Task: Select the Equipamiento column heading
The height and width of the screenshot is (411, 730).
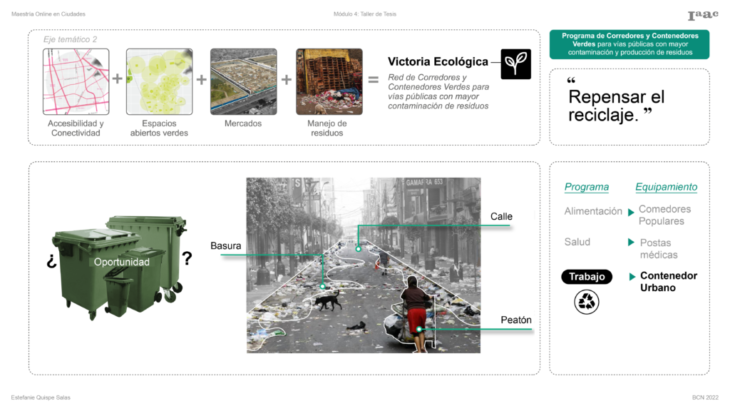Action: click(x=666, y=187)
